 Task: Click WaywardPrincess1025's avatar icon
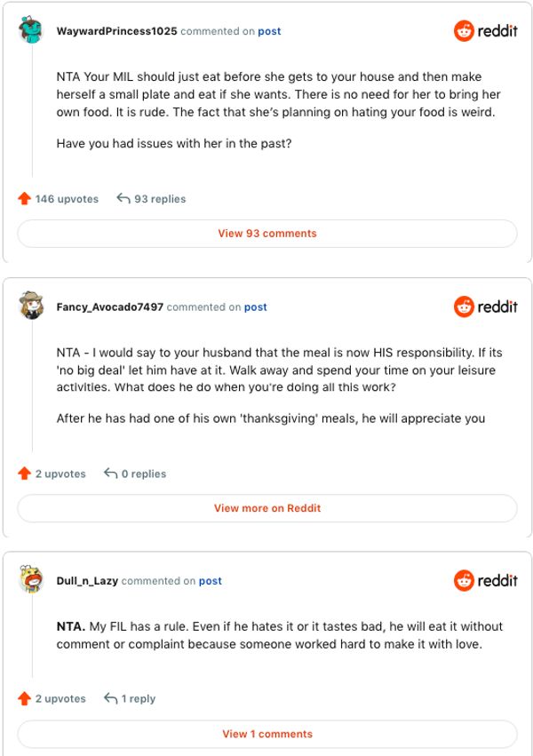pos(32,30)
